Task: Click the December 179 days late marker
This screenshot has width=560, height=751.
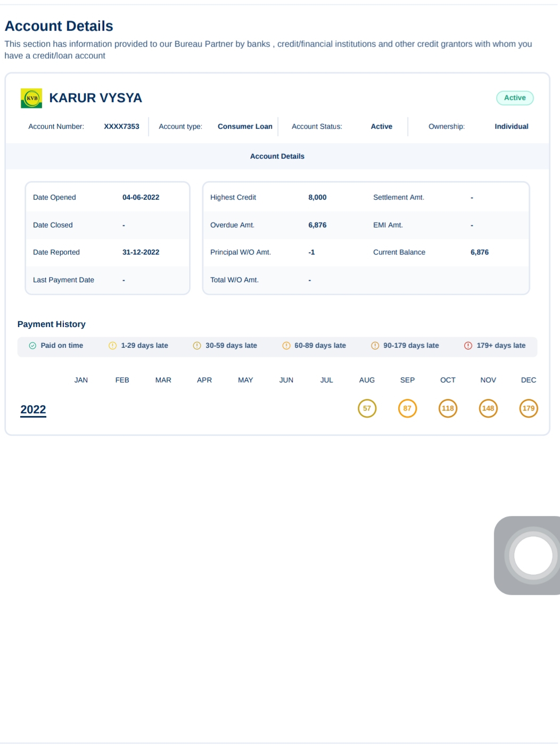Action: [x=528, y=409]
